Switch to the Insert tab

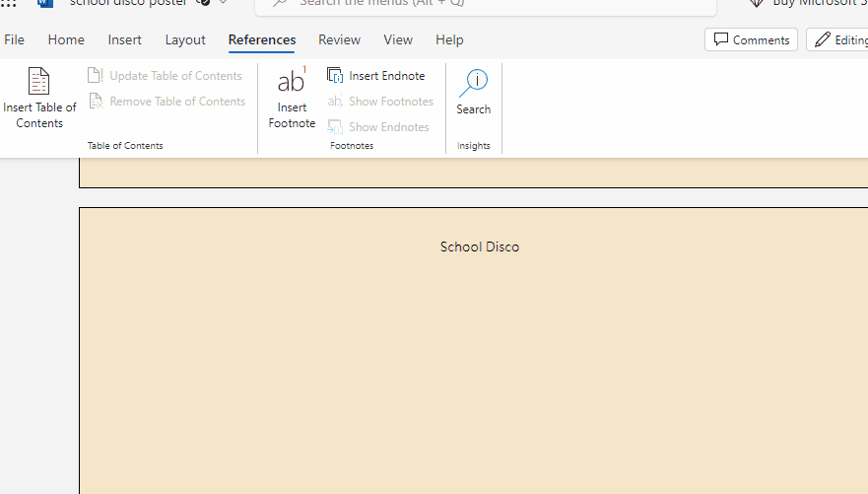point(125,40)
